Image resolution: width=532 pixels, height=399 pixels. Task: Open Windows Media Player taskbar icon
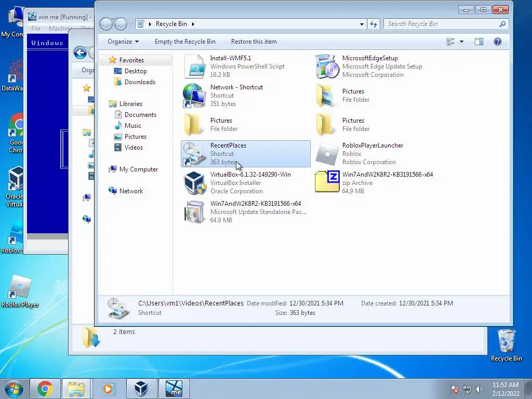click(x=108, y=389)
